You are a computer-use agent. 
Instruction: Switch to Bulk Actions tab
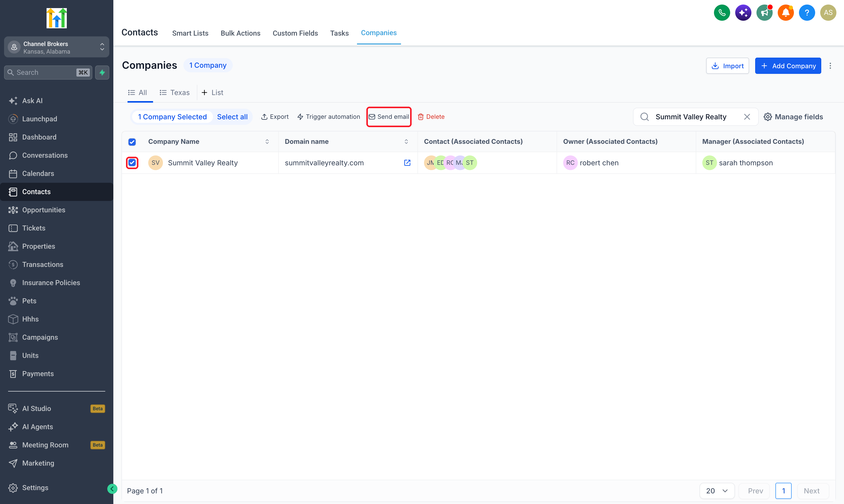(x=240, y=33)
